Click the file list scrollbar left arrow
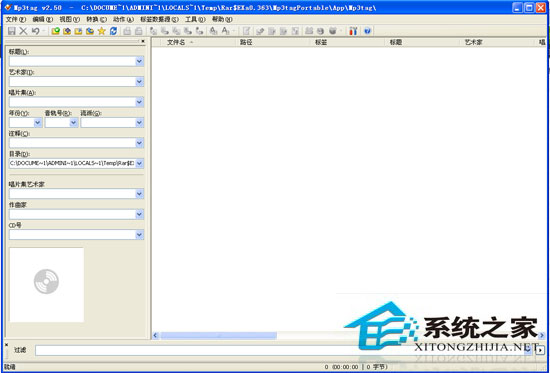 coord(156,335)
